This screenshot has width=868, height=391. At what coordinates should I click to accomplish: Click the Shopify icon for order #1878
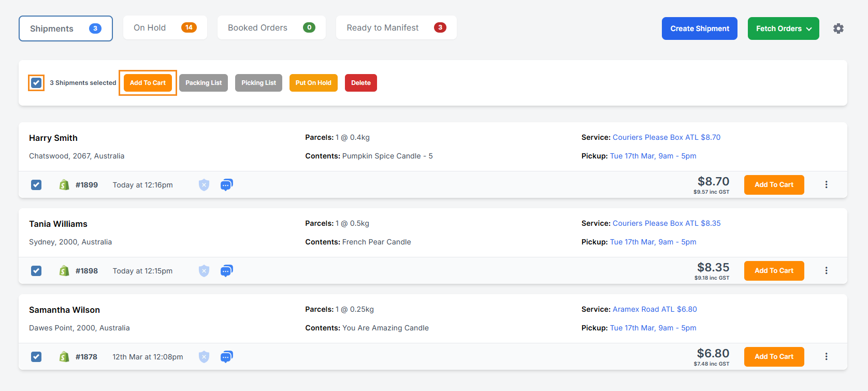(x=64, y=357)
